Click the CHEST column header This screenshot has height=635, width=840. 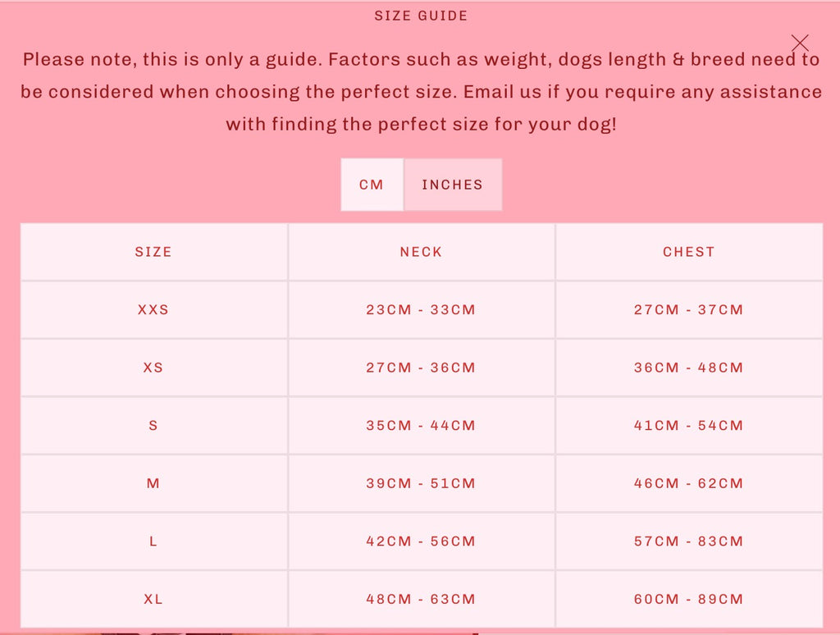click(x=688, y=252)
